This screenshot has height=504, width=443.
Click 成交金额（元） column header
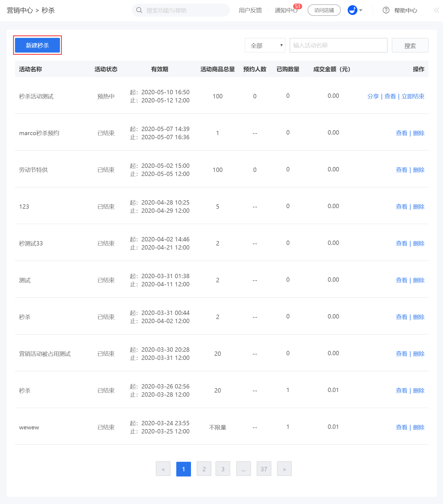pyautogui.click(x=332, y=69)
